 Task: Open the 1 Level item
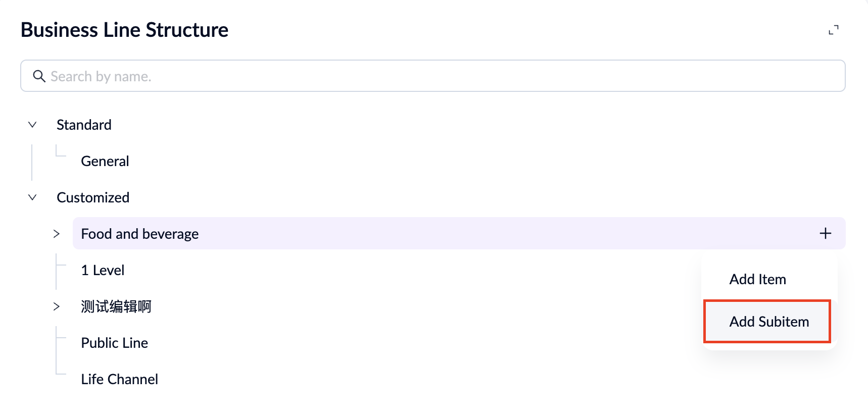[102, 270]
